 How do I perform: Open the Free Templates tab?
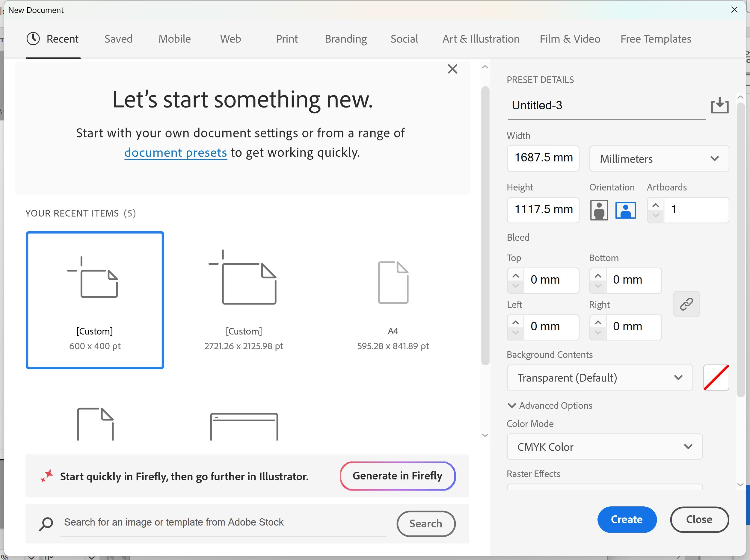656,39
